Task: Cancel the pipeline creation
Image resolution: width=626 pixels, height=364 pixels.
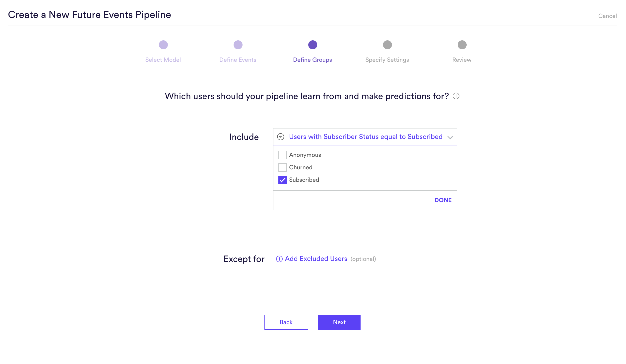Action: pos(608,16)
